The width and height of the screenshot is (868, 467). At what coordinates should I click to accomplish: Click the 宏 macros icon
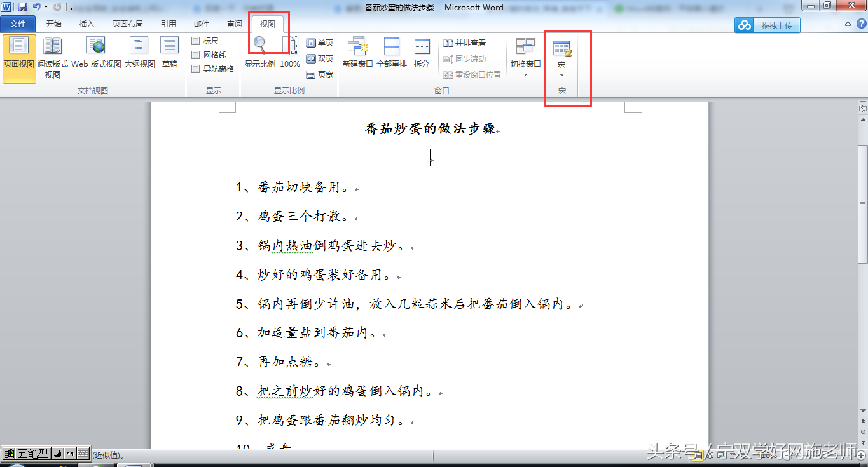click(x=562, y=48)
